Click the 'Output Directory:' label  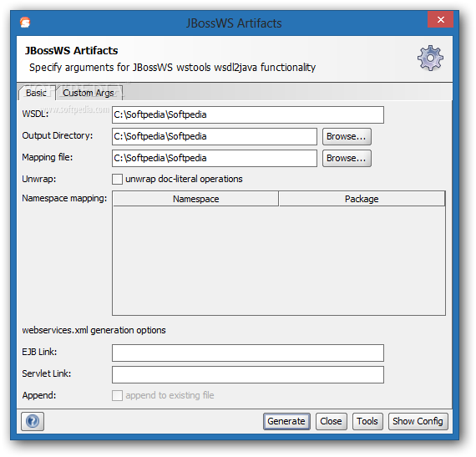(58, 135)
